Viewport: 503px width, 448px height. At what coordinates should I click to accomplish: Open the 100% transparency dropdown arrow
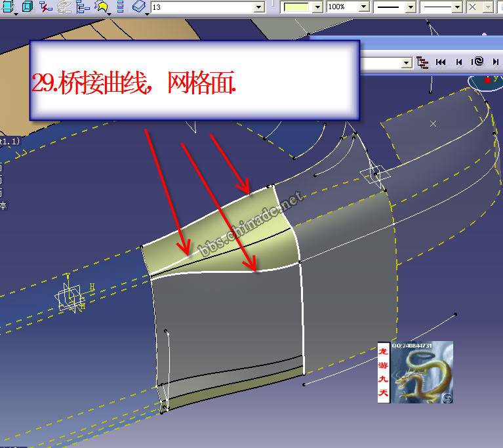click(364, 7)
